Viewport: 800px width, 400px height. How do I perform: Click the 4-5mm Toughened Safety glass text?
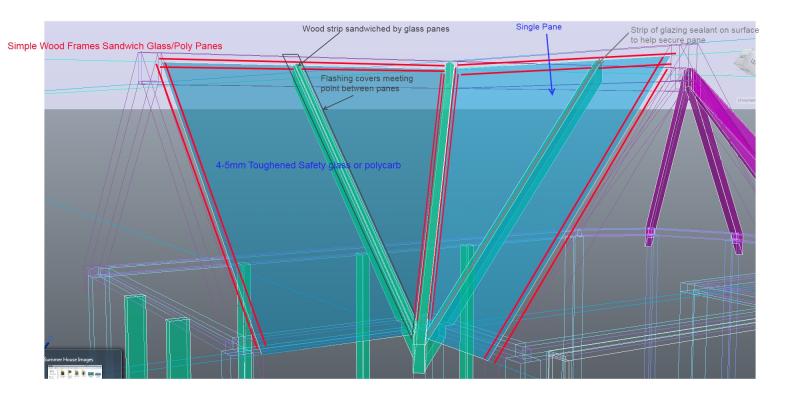pos(309,164)
